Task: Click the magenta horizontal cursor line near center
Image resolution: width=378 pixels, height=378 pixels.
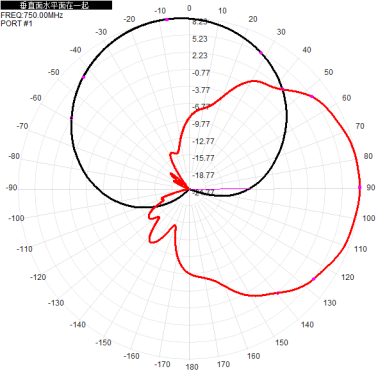Action: 221,189
